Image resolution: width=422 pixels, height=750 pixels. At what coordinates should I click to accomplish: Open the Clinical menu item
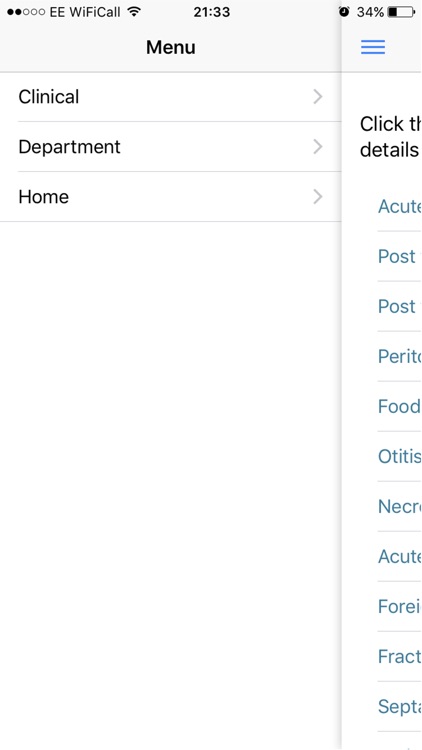tap(170, 97)
